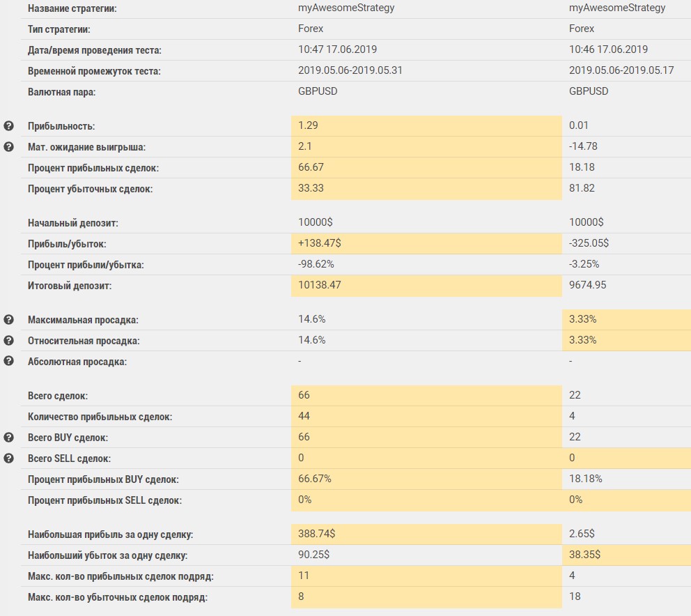691x616 pixels.
Task: Click test time 10:47 17.06.2019
Action: tap(338, 49)
